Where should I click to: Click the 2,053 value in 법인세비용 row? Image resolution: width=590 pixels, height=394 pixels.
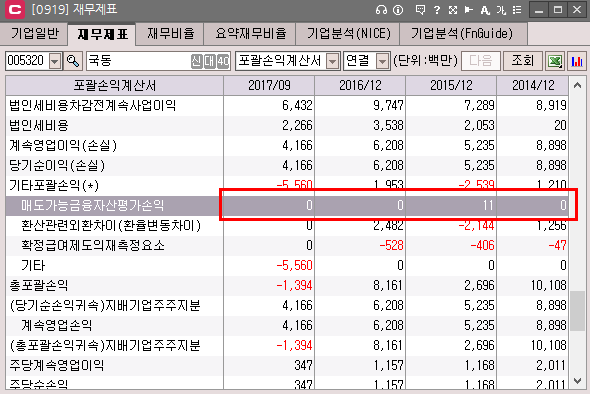479,125
